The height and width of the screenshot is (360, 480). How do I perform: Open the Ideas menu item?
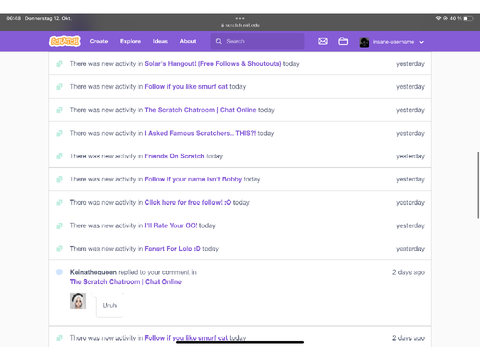(160, 41)
